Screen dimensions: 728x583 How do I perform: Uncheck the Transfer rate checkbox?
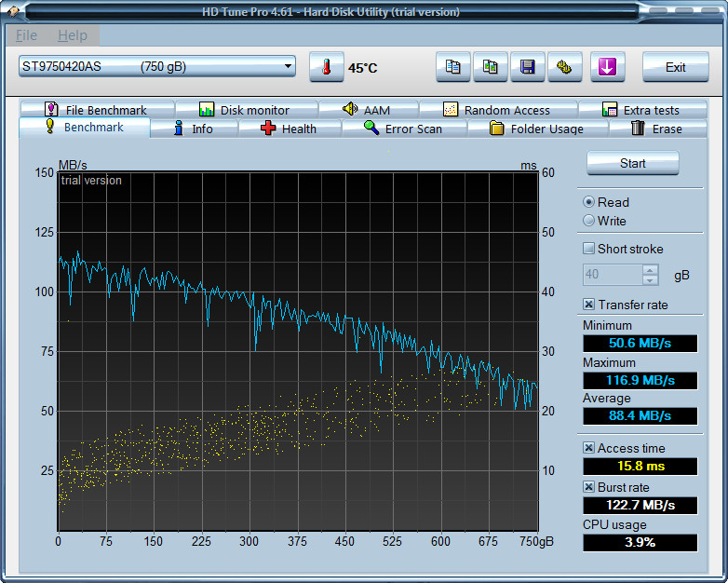click(588, 305)
